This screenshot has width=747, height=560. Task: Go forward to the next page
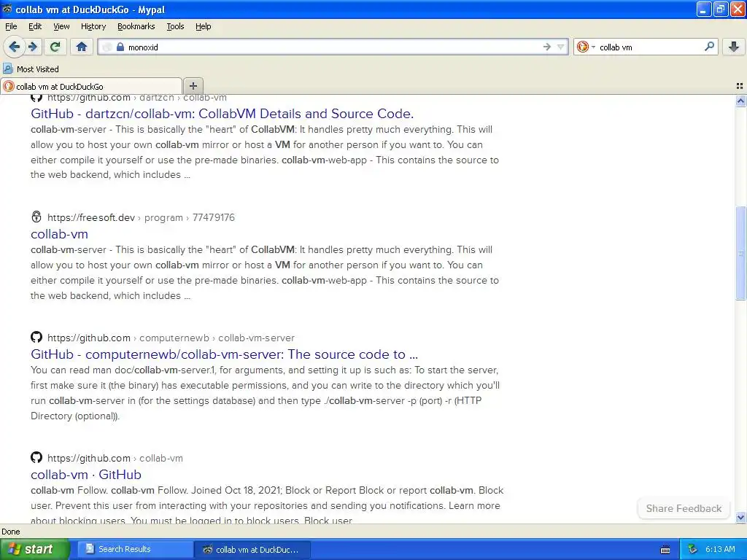point(33,47)
